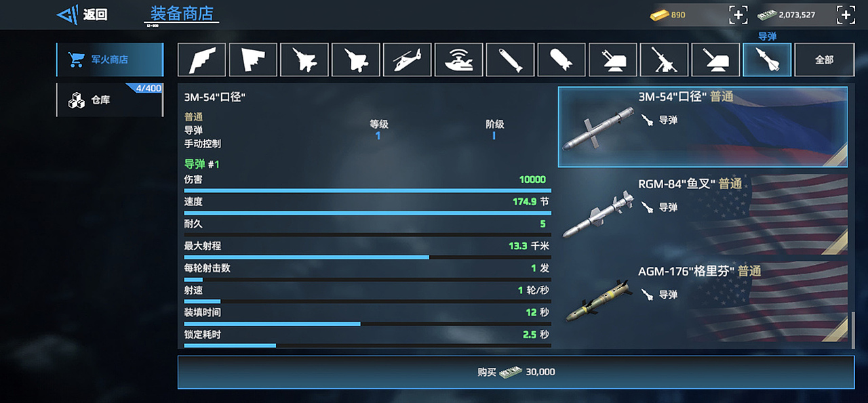Select the flying wing aircraft category icon

[253, 60]
